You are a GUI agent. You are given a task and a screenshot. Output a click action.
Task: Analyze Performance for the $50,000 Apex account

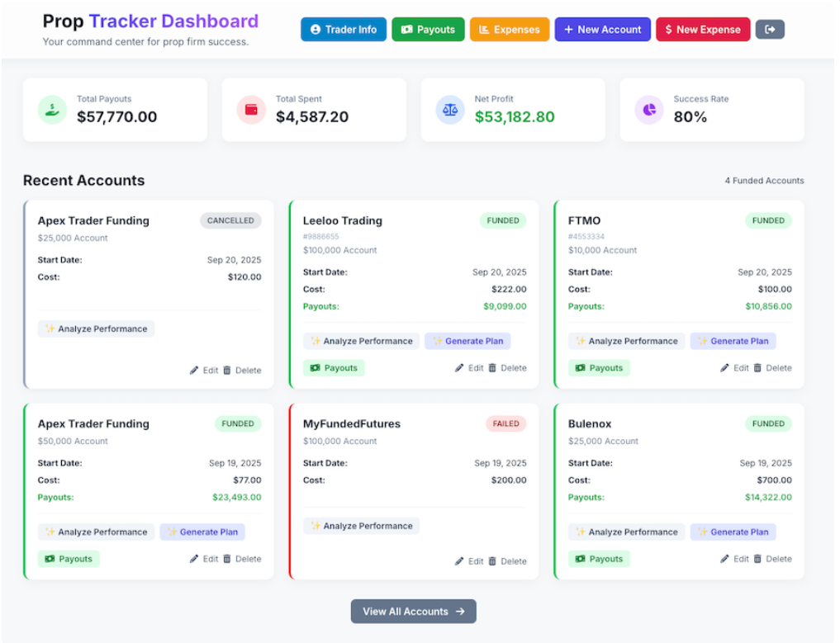[96, 532]
